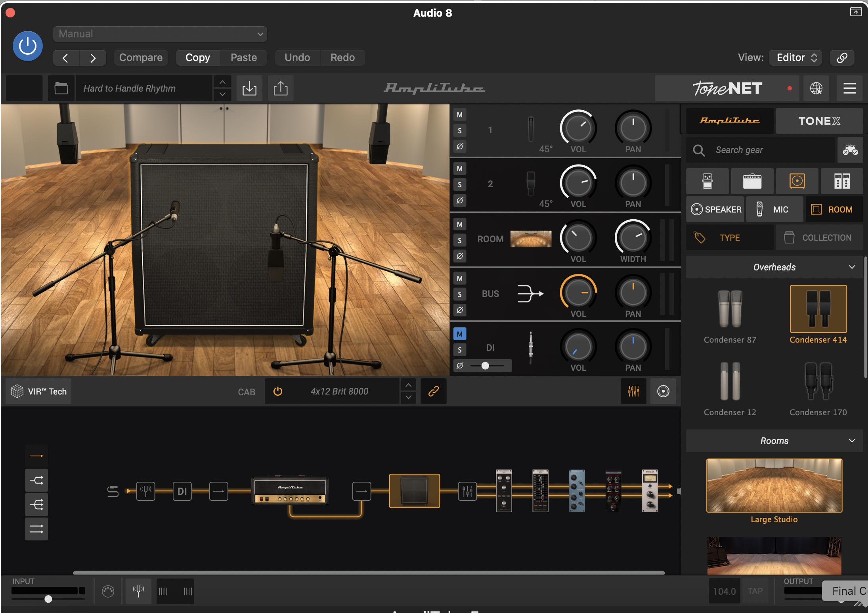This screenshot has height=613, width=868.
Task: Click the Paste button
Action: 243,58
